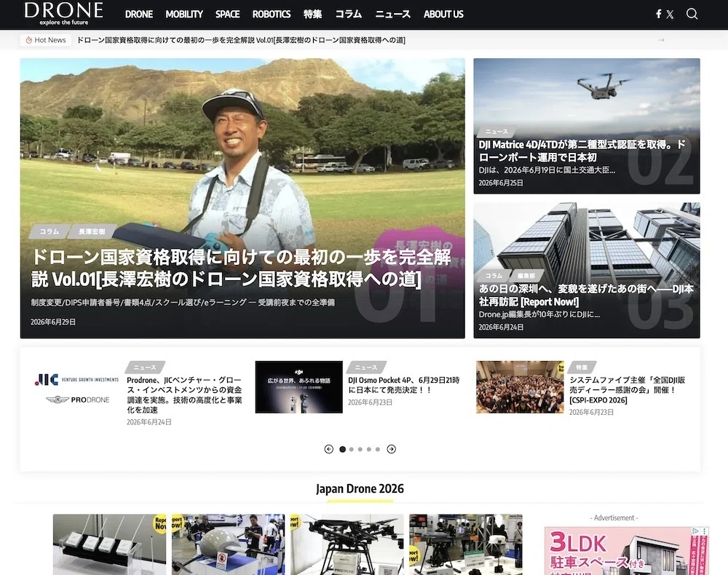Click 編集部 tag on 深圳 article
This screenshot has width=728, height=575.
526,276
